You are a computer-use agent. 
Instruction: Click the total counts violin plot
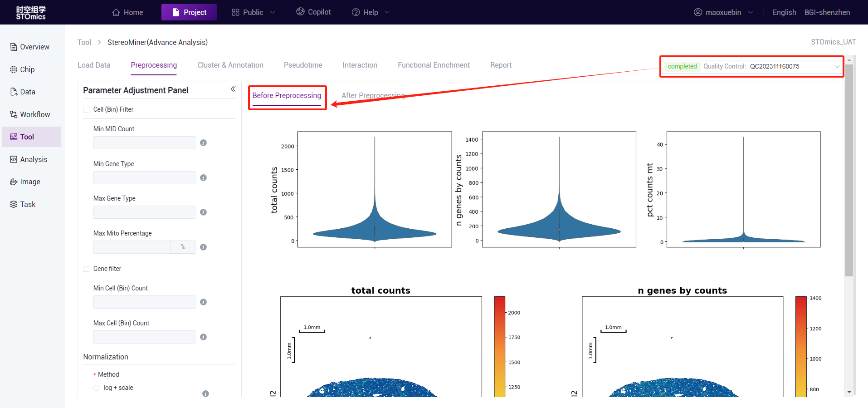(375, 189)
